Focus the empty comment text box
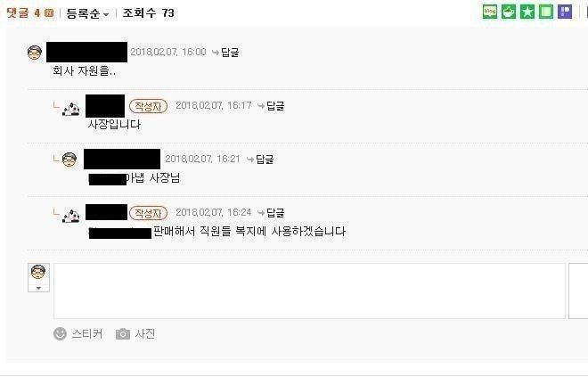This screenshot has height=377, width=588. pyautogui.click(x=309, y=291)
